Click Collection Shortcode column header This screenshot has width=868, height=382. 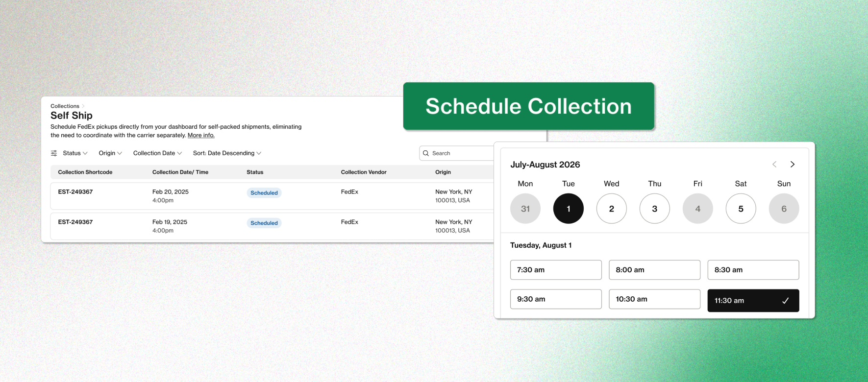(85, 172)
